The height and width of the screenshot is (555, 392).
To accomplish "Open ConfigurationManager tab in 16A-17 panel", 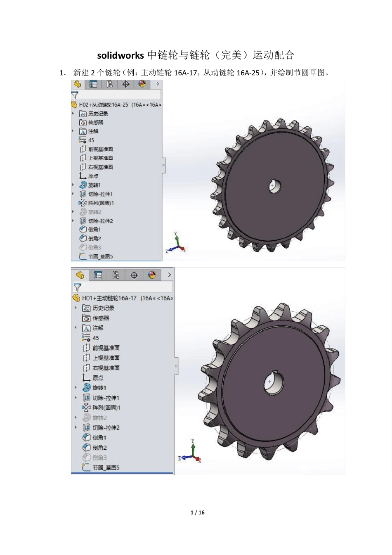I will point(116,275).
